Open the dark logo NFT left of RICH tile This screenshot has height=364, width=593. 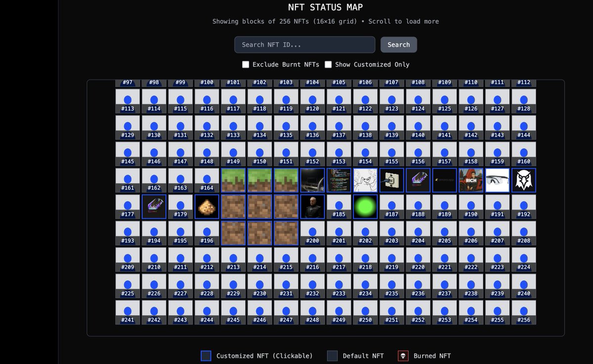tap(445, 180)
